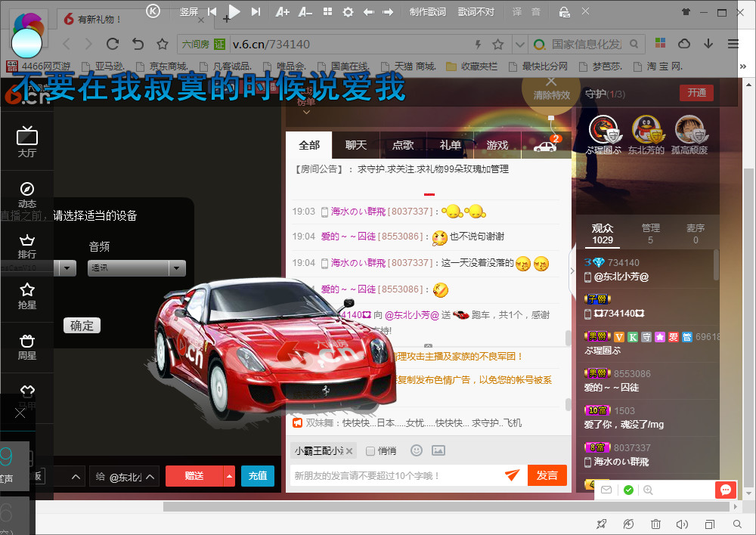Switch to 全部 chat tab
756x535 pixels.
point(309,145)
